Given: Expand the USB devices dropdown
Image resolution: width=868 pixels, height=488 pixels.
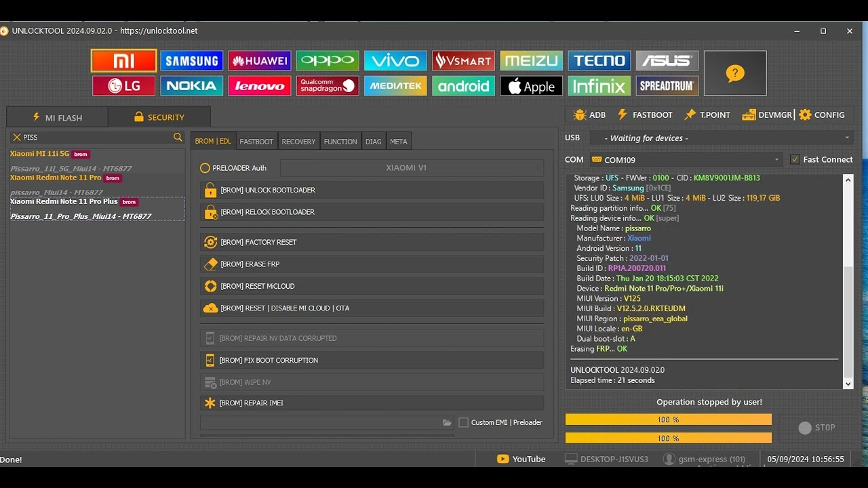Looking at the screenshot, I should (x=720, y=138).
